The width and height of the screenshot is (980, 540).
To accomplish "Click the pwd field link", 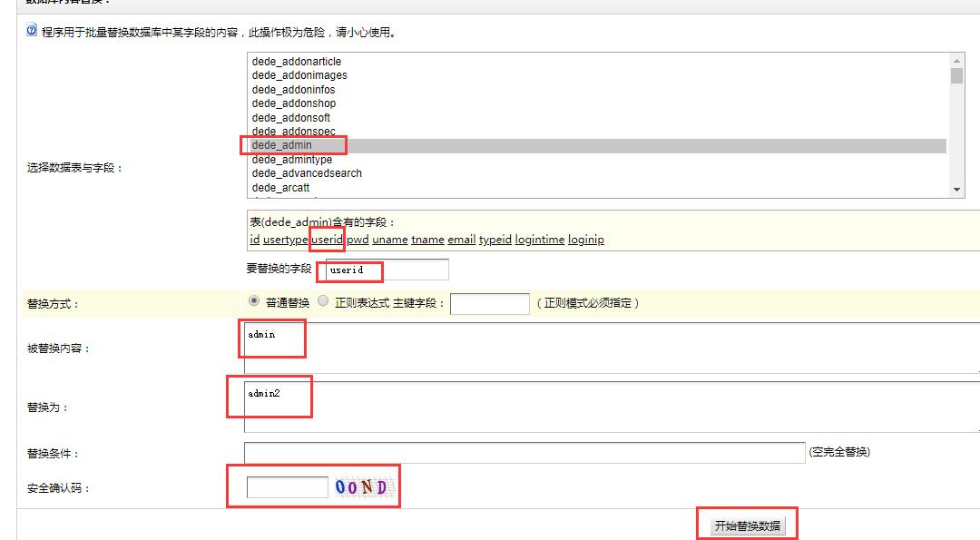I will pos(358,240).
